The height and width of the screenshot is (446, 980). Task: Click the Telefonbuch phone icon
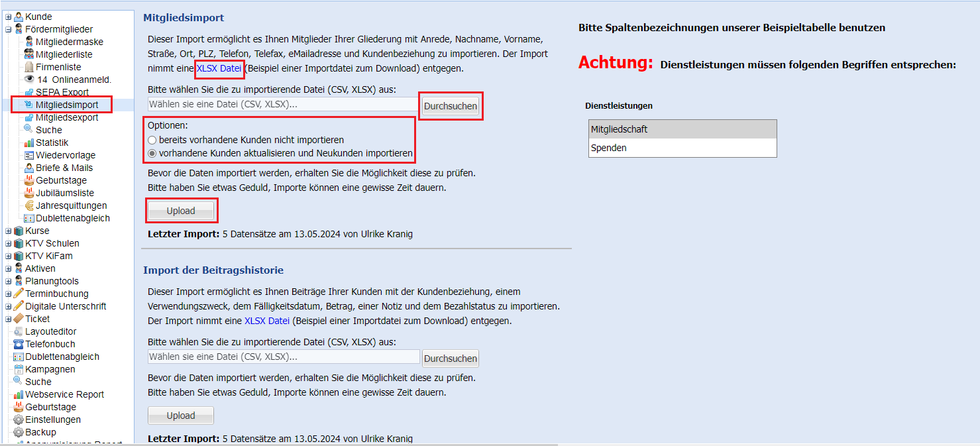[x=19, y=344]
